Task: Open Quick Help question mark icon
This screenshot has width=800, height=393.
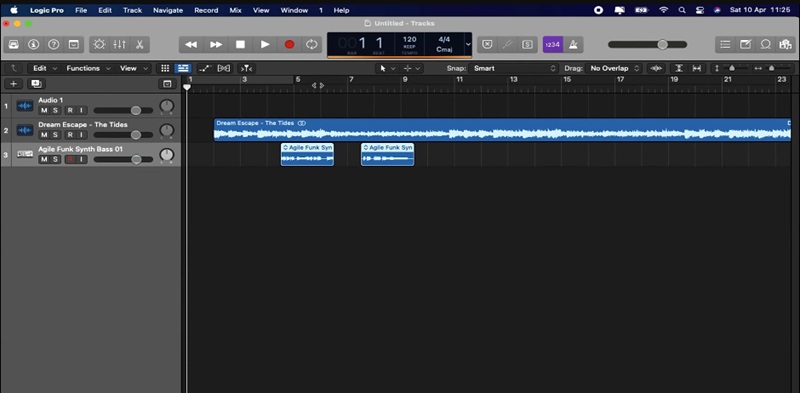Action: point(54,45)
